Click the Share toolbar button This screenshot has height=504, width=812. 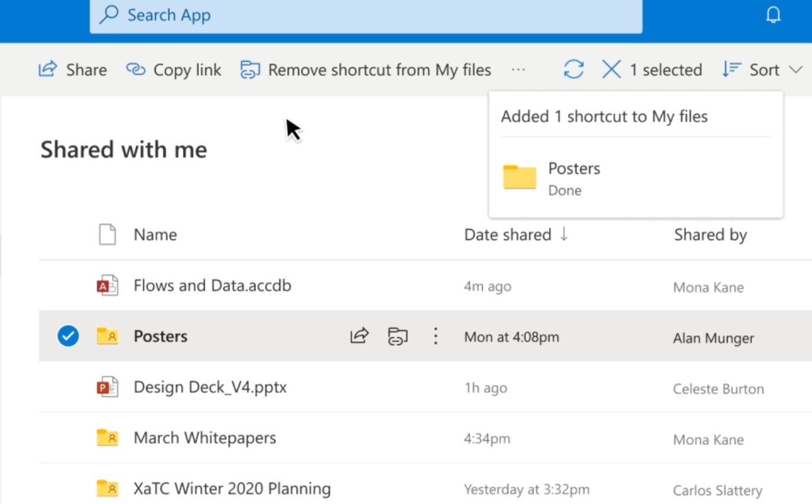(x=73, y=70)
